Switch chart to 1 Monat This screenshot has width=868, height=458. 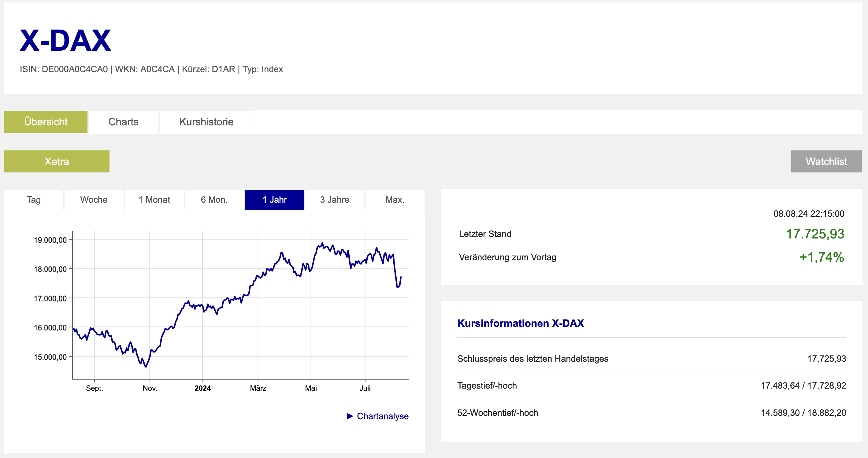(x=154, y=200)
